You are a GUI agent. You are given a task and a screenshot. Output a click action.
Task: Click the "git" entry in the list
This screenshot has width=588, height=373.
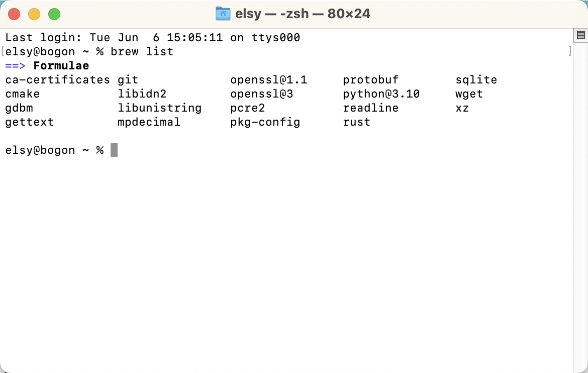point(128,79)
